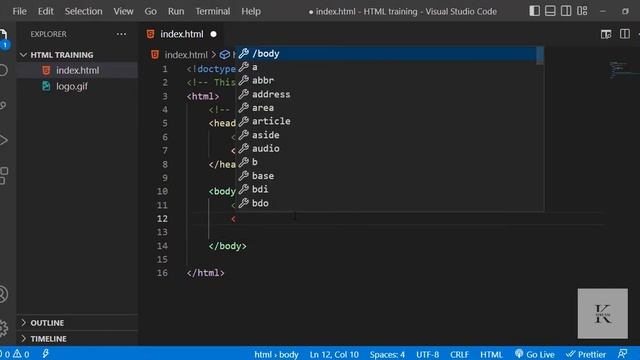Open the Edit menu

pos(45,11)
